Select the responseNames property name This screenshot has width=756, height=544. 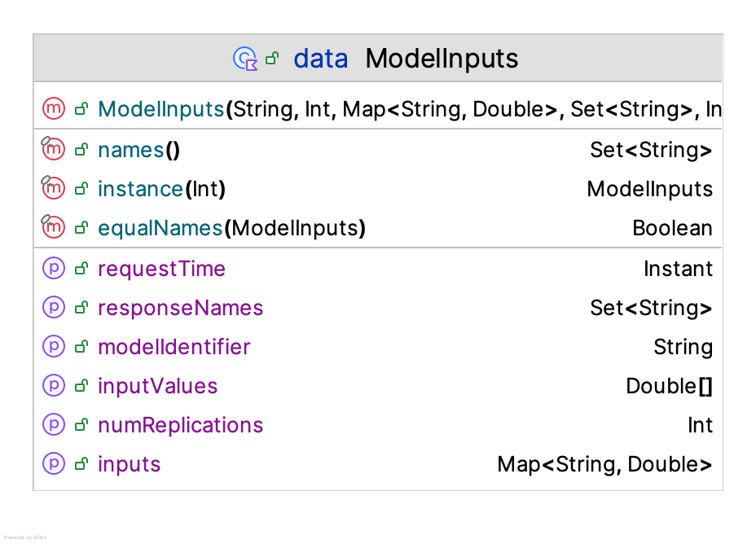click(x=180, y=308)
